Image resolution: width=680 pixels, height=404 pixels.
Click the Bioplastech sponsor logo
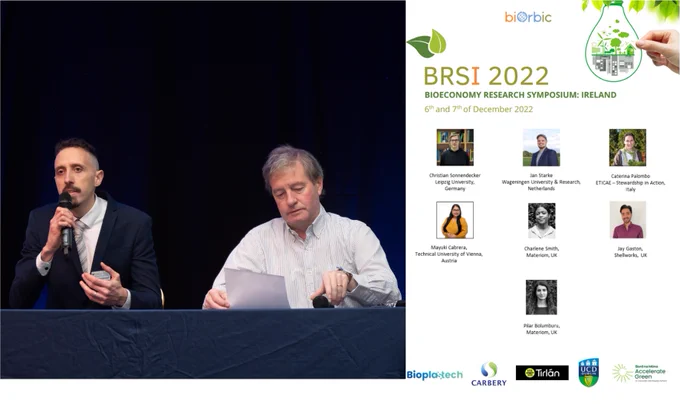click(435, 375)
